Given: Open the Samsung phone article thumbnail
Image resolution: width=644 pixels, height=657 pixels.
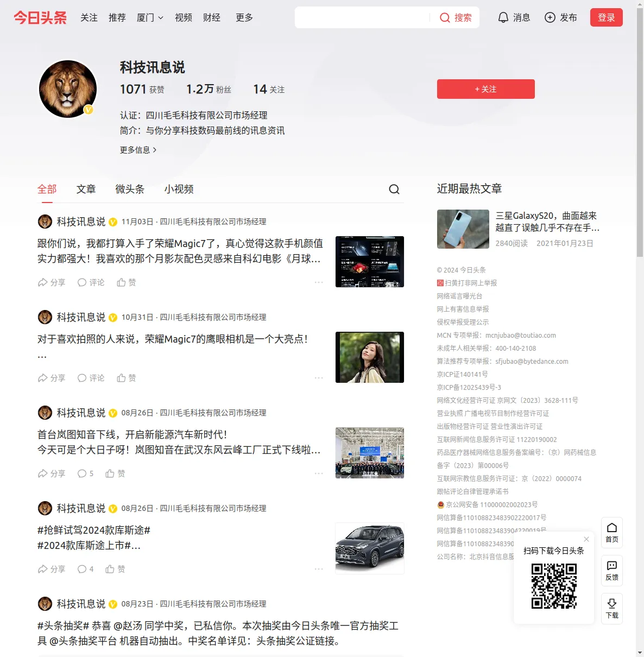Looking at the screenshot, I should tap(463, 229).
